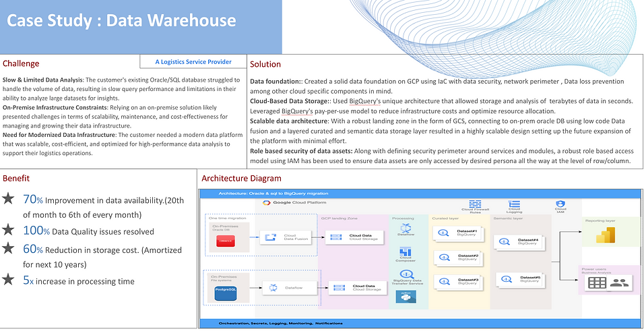
Task: Click the 'Solution' section heading
Action: tap(265, 64)
